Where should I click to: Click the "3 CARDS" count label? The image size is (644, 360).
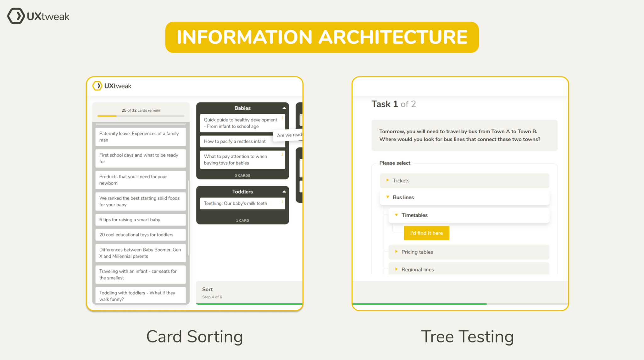click(x=242, y=175)
